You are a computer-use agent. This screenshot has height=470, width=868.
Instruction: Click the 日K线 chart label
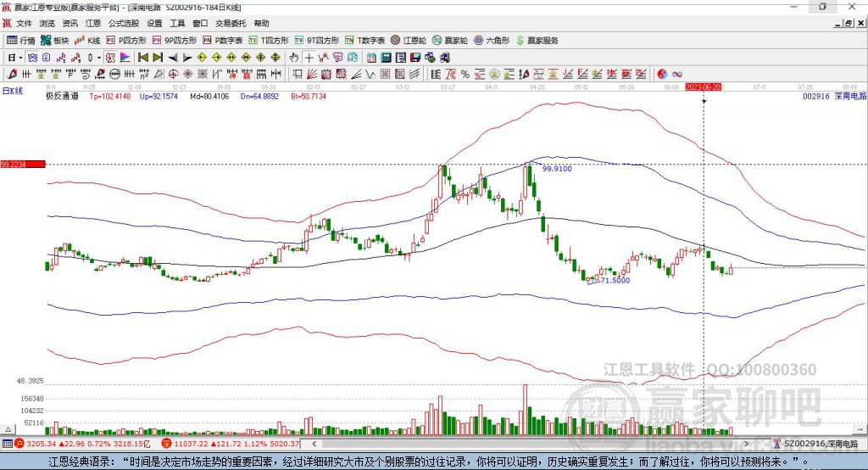pyautogui.click(x=12, y=91)
